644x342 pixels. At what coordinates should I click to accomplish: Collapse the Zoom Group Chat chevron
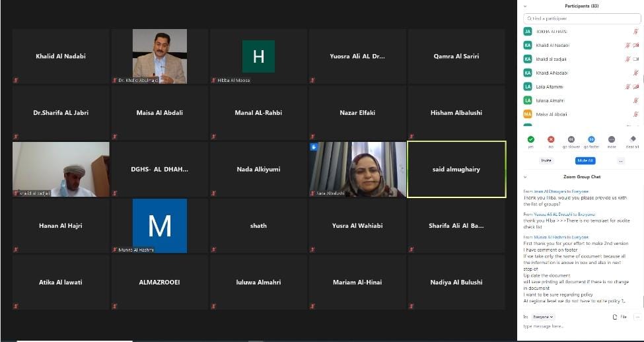tap(525, 177)
